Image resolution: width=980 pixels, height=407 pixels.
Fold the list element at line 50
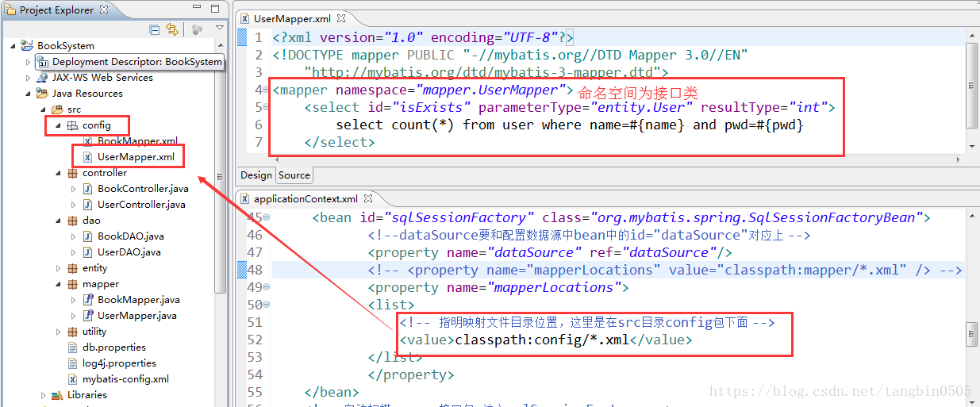click(266, 305)
